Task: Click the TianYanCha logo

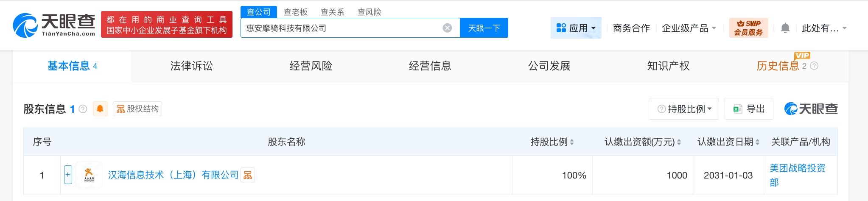Action: click(54, 25)
